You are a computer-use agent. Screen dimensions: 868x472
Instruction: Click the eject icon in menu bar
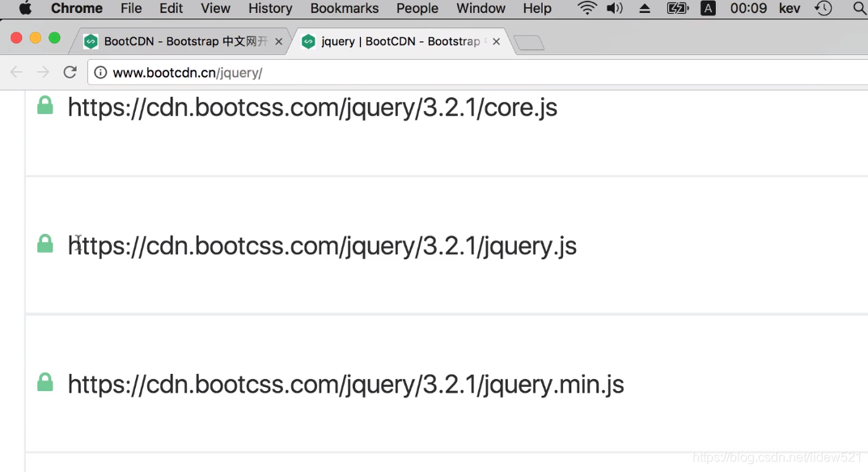click(645, 8)
